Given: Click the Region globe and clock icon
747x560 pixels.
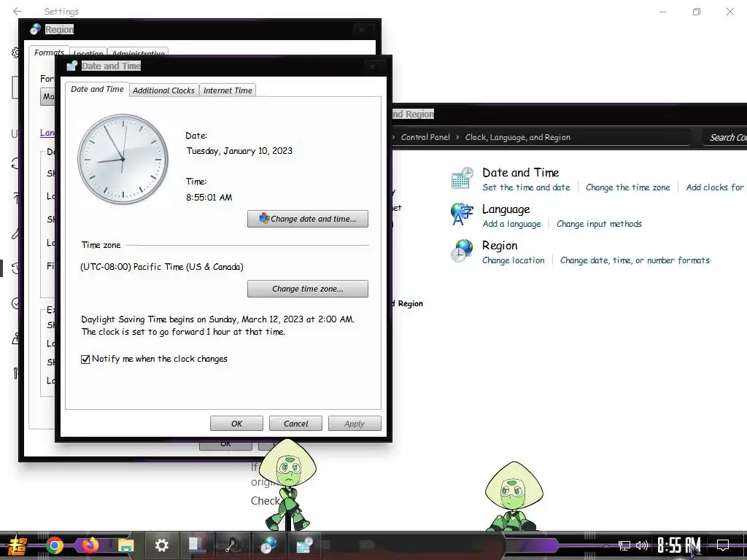Looking at the screenshot, I should 462,251.
